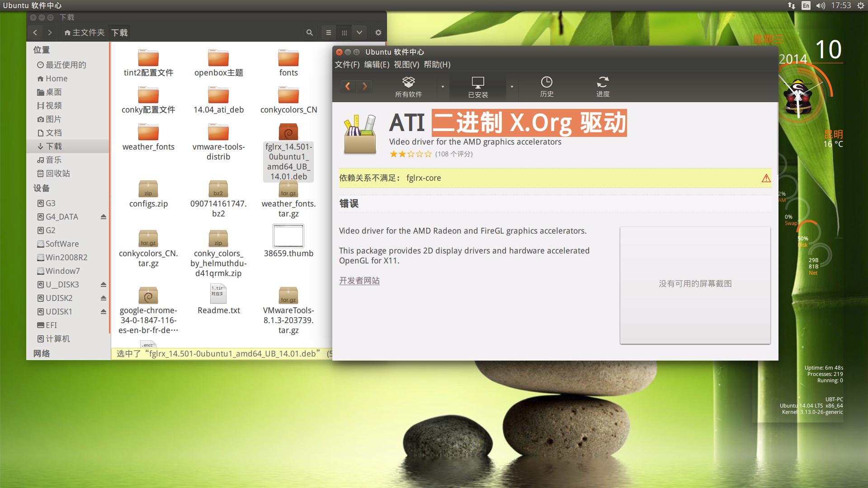Select the Readme.txt file
Viewport: 868px width, 488px height.
click(218, 299)
